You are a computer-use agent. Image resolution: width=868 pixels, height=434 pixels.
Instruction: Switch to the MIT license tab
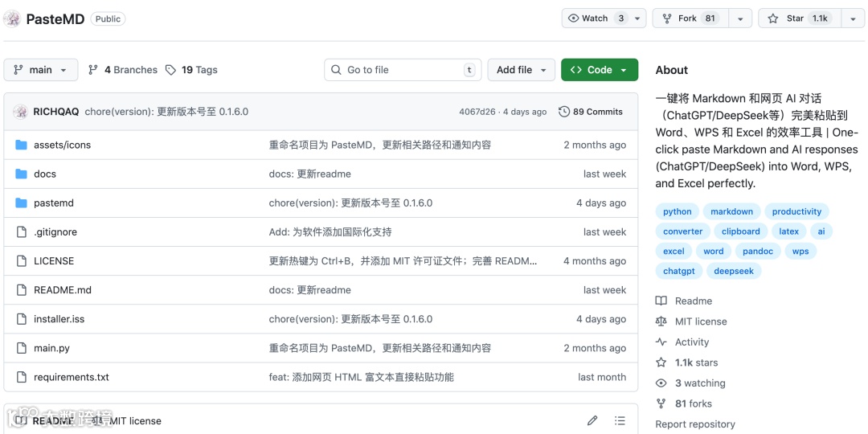(x=129, y=421)
